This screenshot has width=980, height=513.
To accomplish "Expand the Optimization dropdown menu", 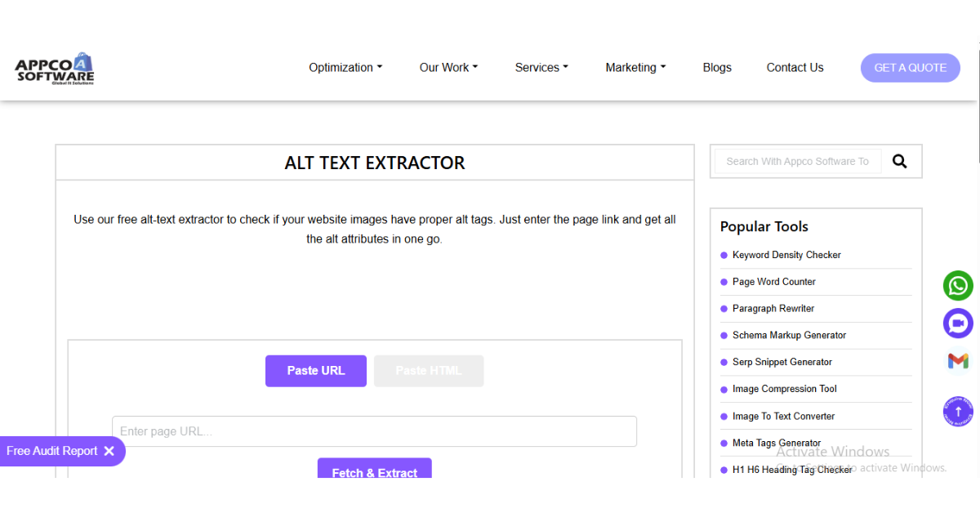I will click(x=345, y=68).
